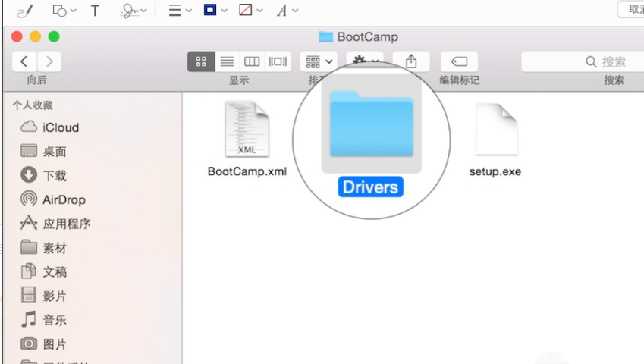
Task: Click the Finder search field
Action: click(x=580, y=61)
